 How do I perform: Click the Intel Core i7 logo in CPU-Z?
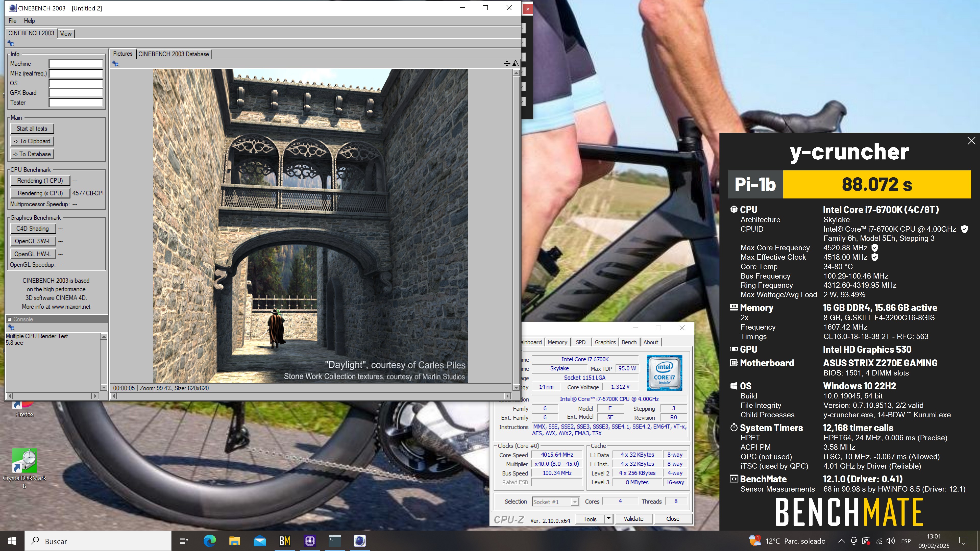(x=664, y=373)
